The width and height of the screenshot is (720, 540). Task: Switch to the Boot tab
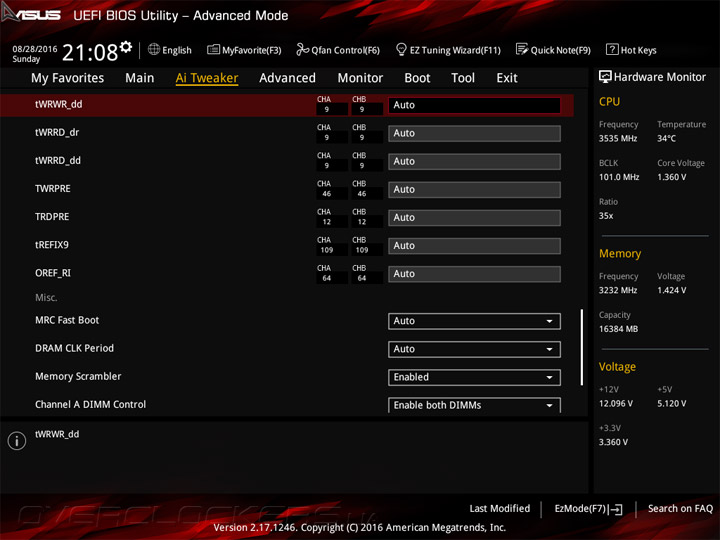click(417, 78)
